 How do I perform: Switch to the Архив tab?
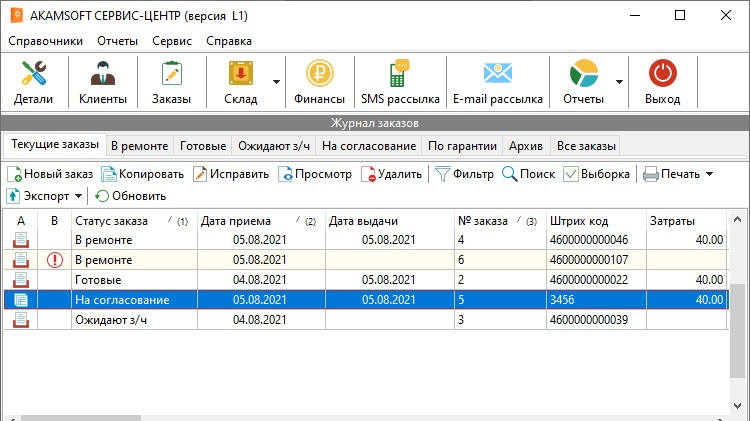click(x=526, y=146)
